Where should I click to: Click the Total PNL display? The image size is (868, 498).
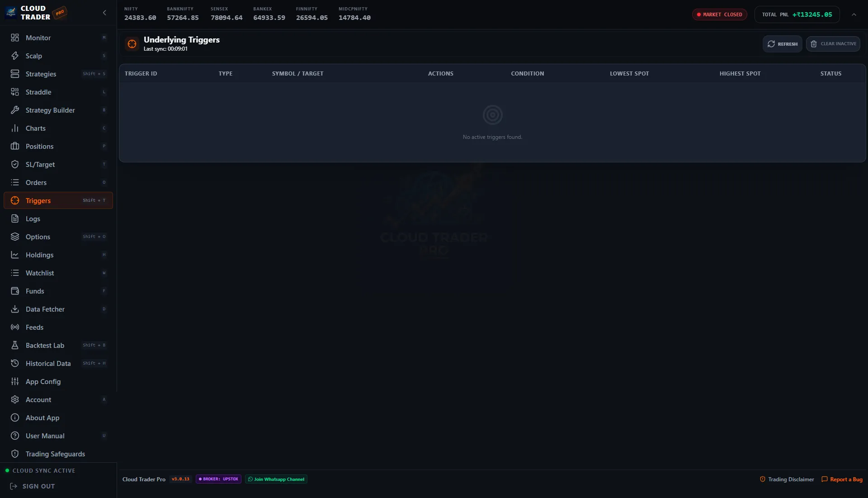[797, 14]
